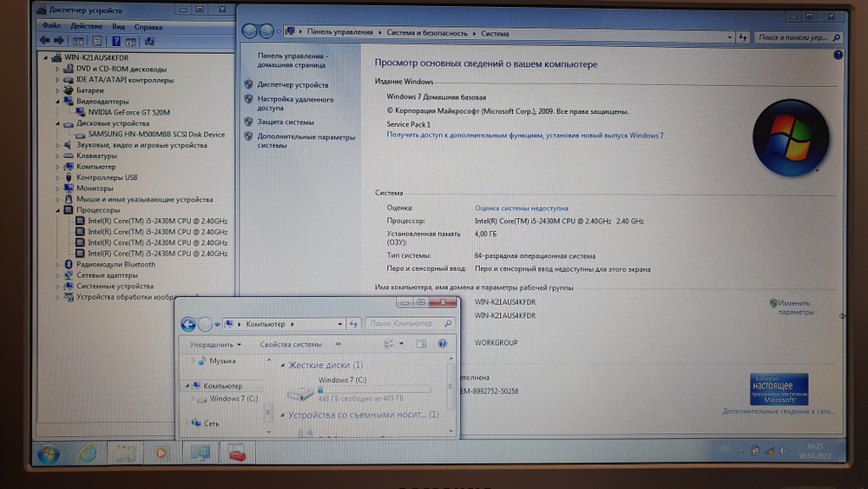Image resolution: width=868 pixels, height=489 pixels.
Task: Open address bar dropdown in Компьютер Explorer window
Action: click(x=339, y=324)
